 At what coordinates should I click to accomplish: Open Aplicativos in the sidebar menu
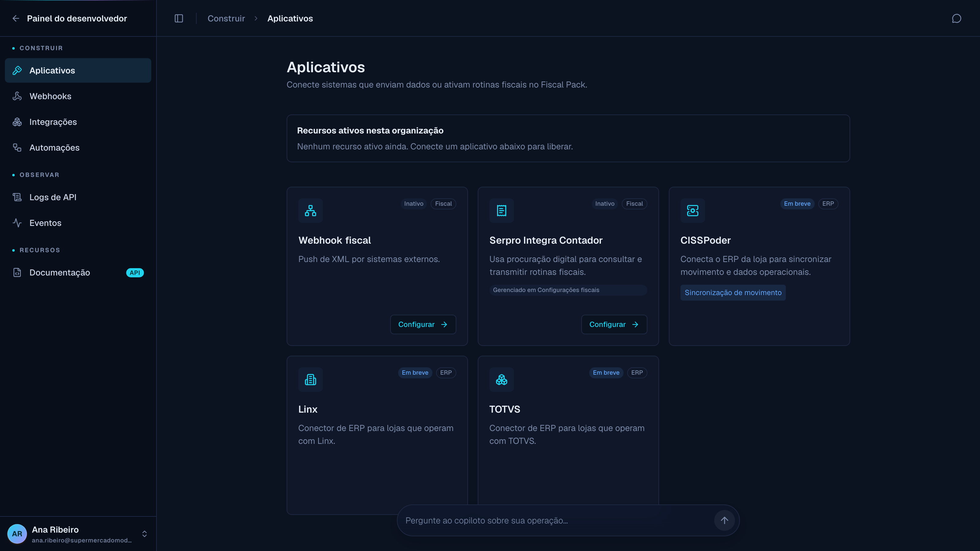[x=78, y=70]
